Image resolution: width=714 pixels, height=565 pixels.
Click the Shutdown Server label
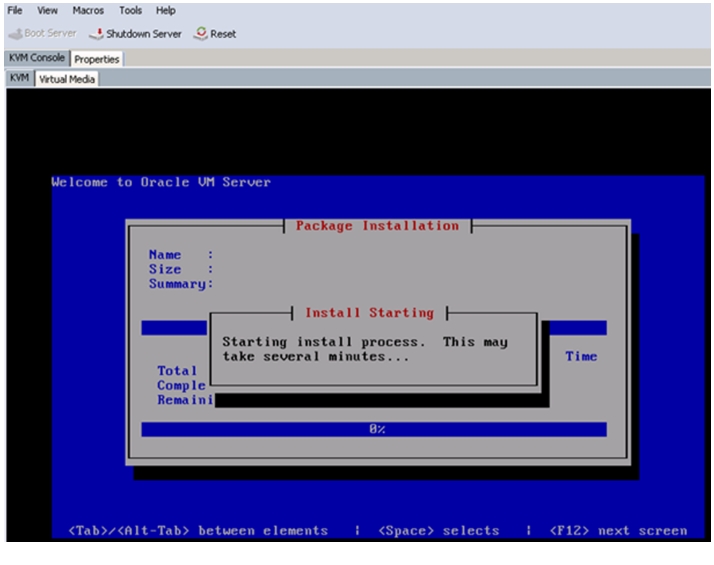[x=143, y=34]
